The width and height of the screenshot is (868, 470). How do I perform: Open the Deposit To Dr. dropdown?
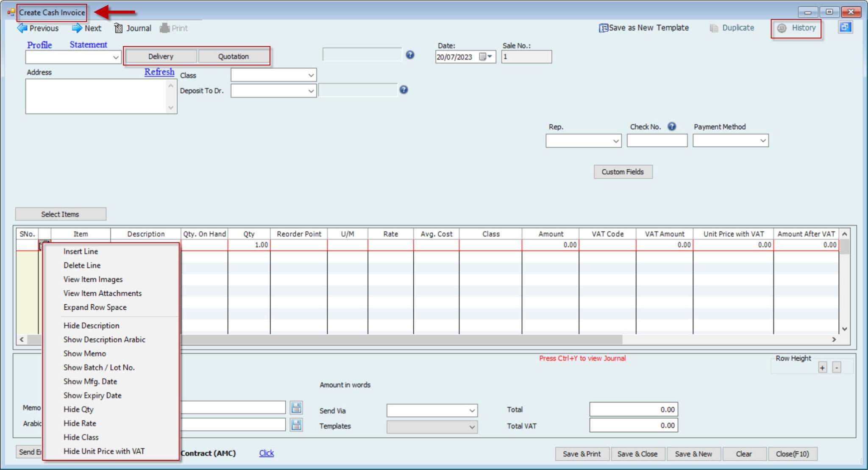(311, 91)
